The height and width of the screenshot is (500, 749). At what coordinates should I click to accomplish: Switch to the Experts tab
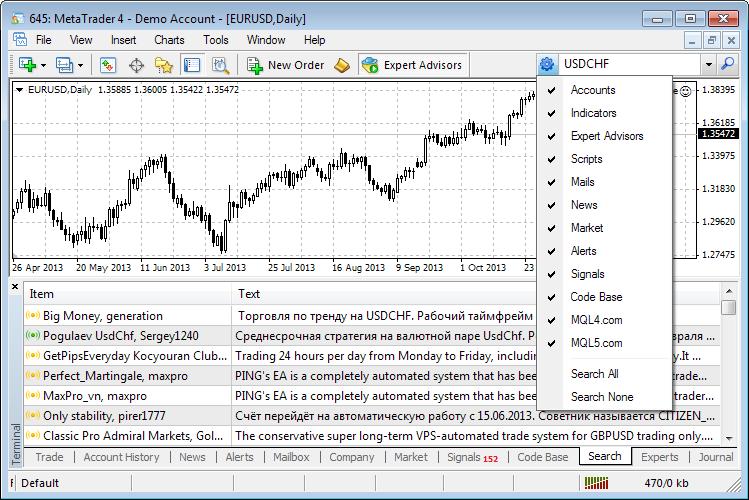click(659, 457)
